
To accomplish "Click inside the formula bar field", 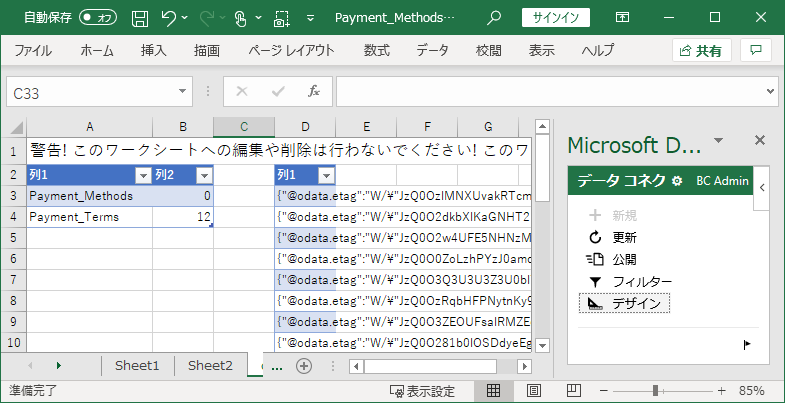I will coord(550,92).
